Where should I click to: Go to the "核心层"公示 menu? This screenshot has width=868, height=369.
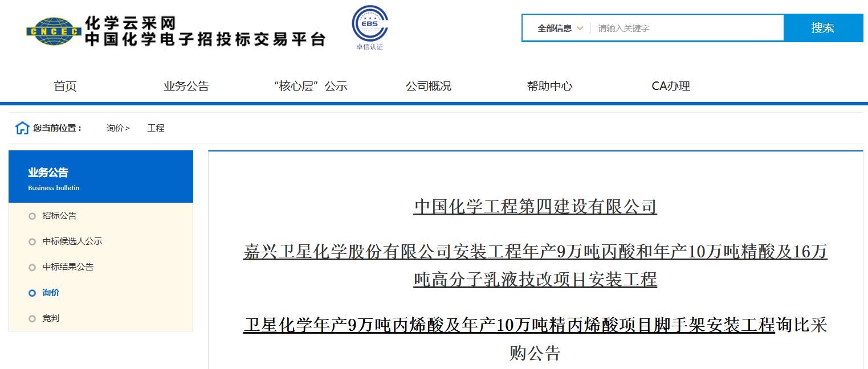pyautogui.click(x=311, y=86)
